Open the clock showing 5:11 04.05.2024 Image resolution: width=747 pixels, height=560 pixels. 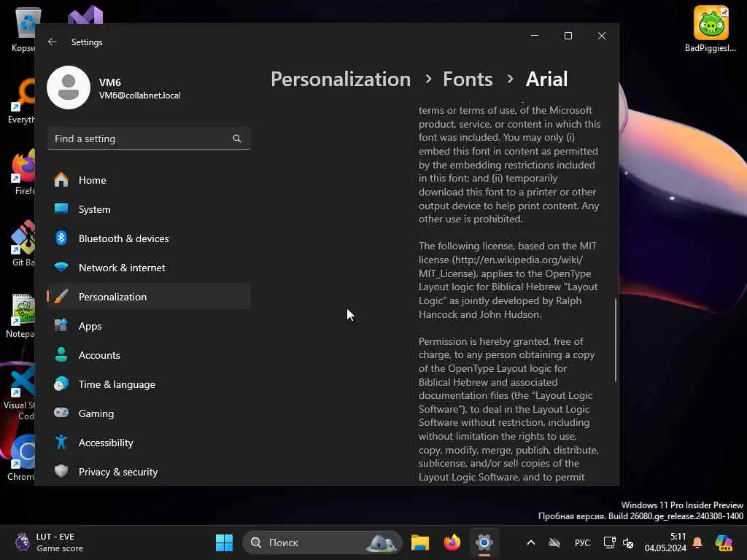(665, 542)
